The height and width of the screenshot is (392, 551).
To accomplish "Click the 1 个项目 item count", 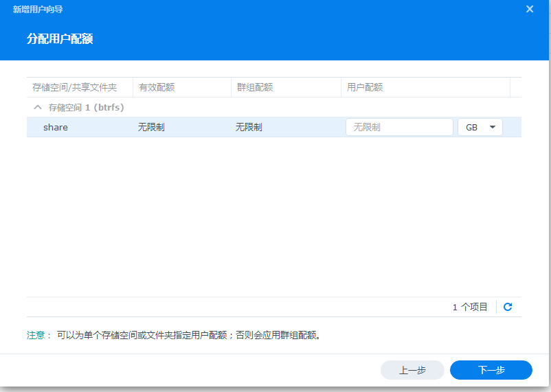I will pos(470,307).
